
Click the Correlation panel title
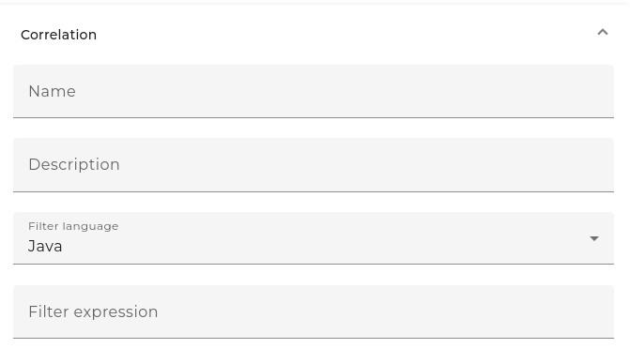(58, 35)
